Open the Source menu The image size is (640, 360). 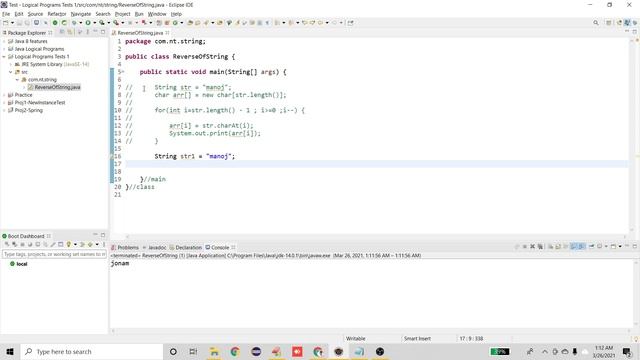35,14
